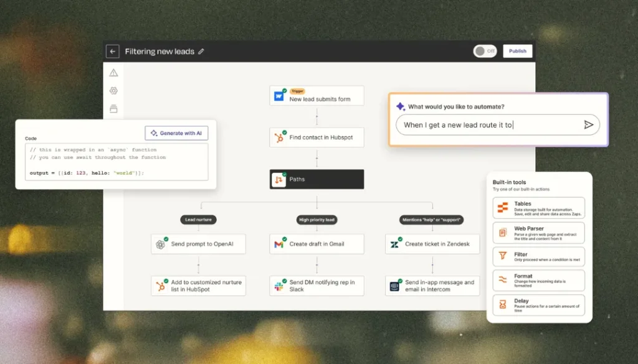Screen dimensions: 638x364
Task: Select the Mentions "help" or "support" path label
Action: tap(431, 220)
